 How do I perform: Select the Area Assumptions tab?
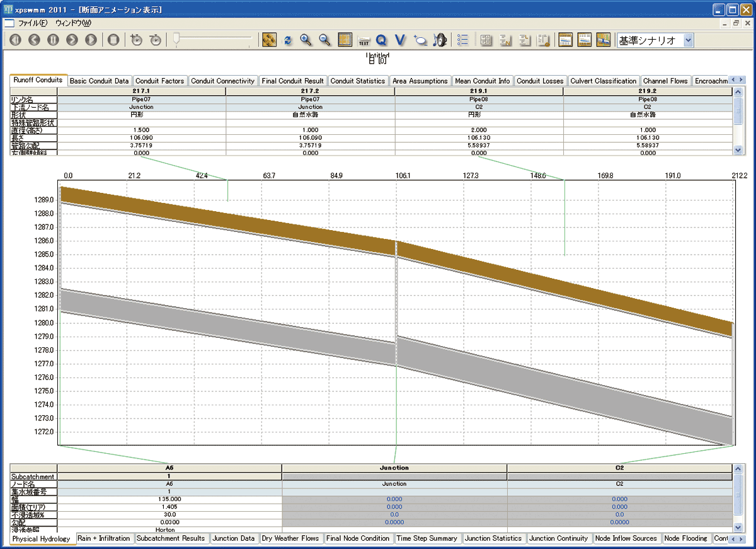click(420, 81)
